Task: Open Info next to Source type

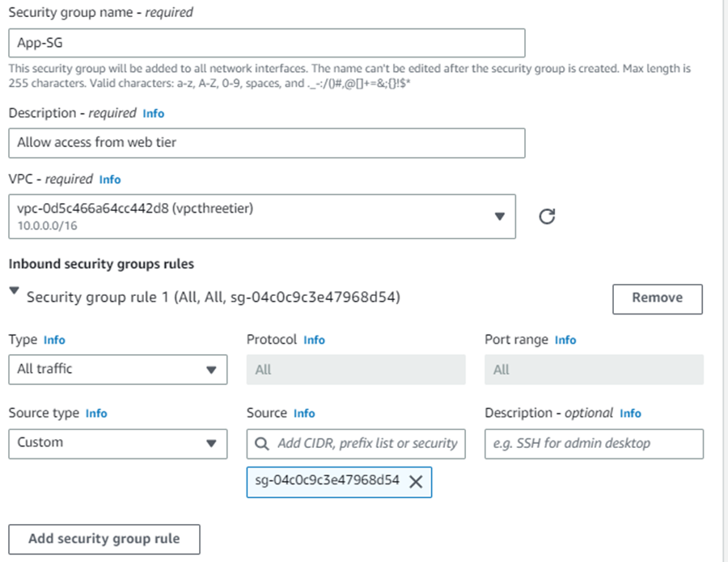Action: 96,413
